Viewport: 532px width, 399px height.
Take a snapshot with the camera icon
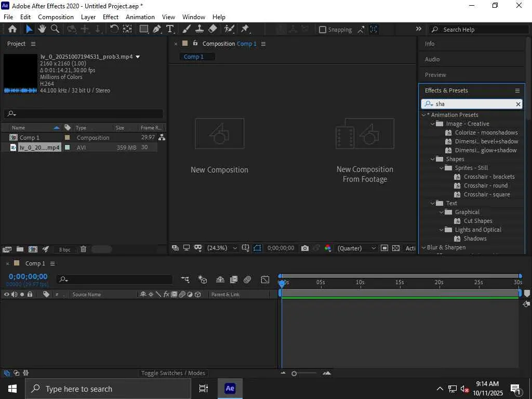(x=304, y=248)
